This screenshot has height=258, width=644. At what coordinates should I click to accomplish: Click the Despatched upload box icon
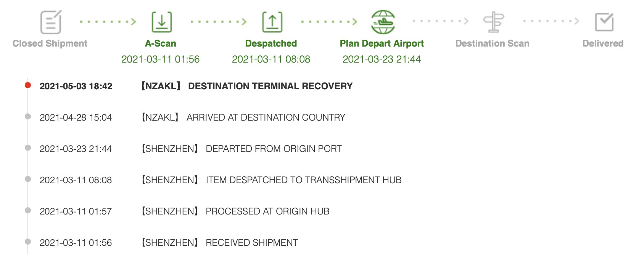[272, 22]
